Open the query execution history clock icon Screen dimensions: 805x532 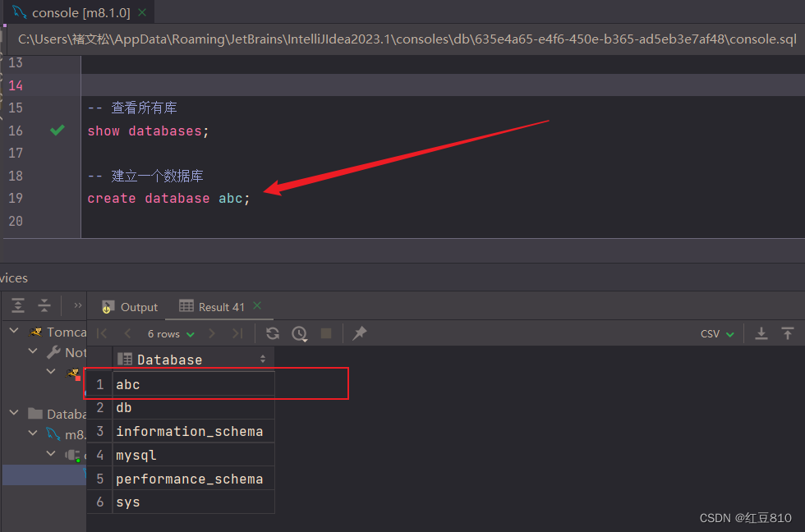pos(299,333)
